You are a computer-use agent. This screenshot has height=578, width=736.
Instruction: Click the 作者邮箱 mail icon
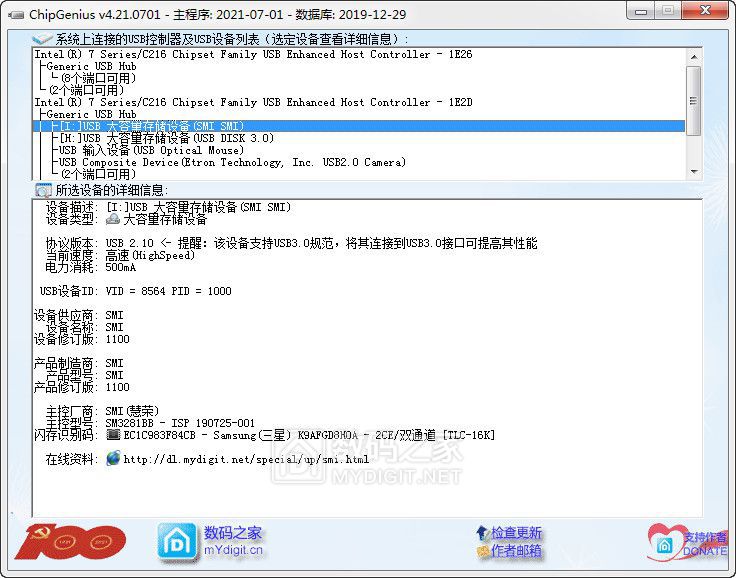pyautogui.click(x=483, y=551)
